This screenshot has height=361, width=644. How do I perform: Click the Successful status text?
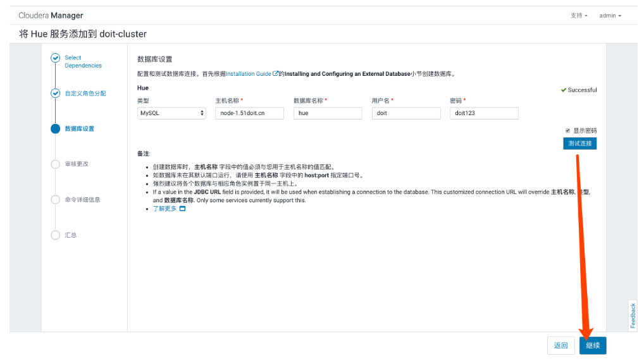(x=582, y=90)
